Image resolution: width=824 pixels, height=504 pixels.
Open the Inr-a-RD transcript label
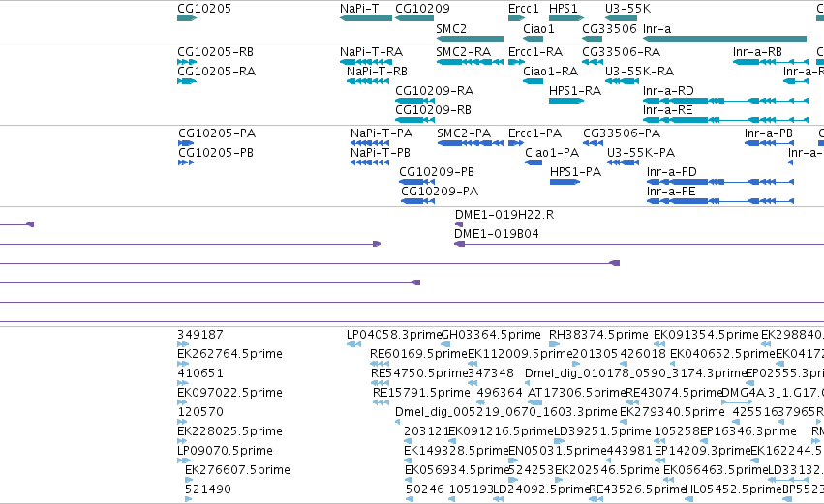tap(668, 91)
